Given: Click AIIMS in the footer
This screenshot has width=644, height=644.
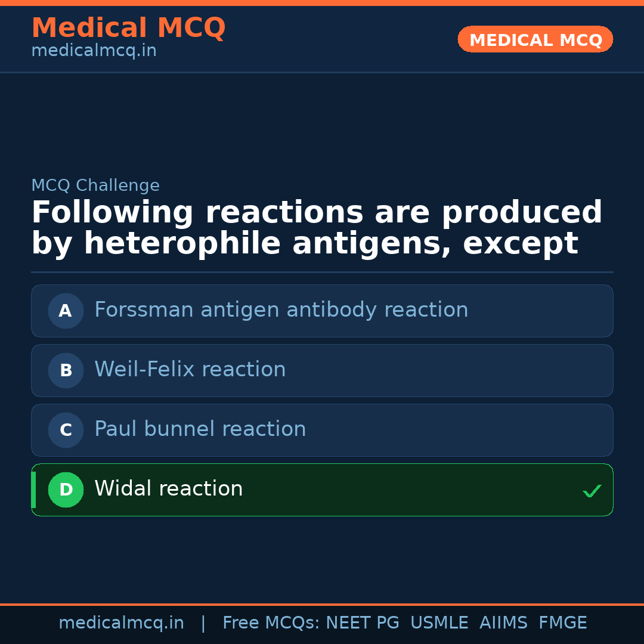Looking at the screenshot, I should (503, 623).
